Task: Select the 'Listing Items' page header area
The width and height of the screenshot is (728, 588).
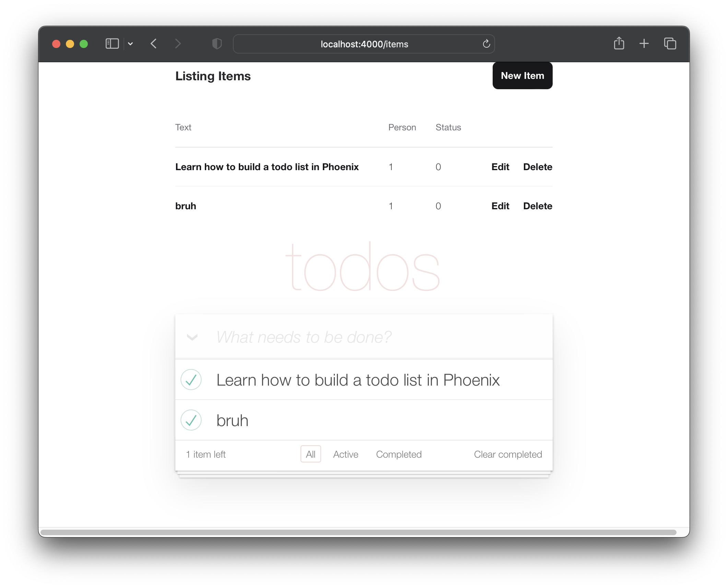Action: click(x=213, y=76)
